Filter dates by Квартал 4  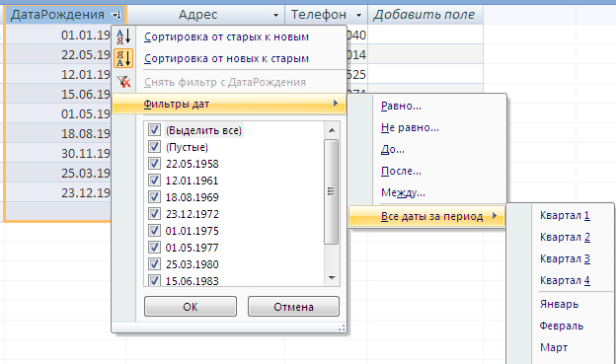(565, 280)
